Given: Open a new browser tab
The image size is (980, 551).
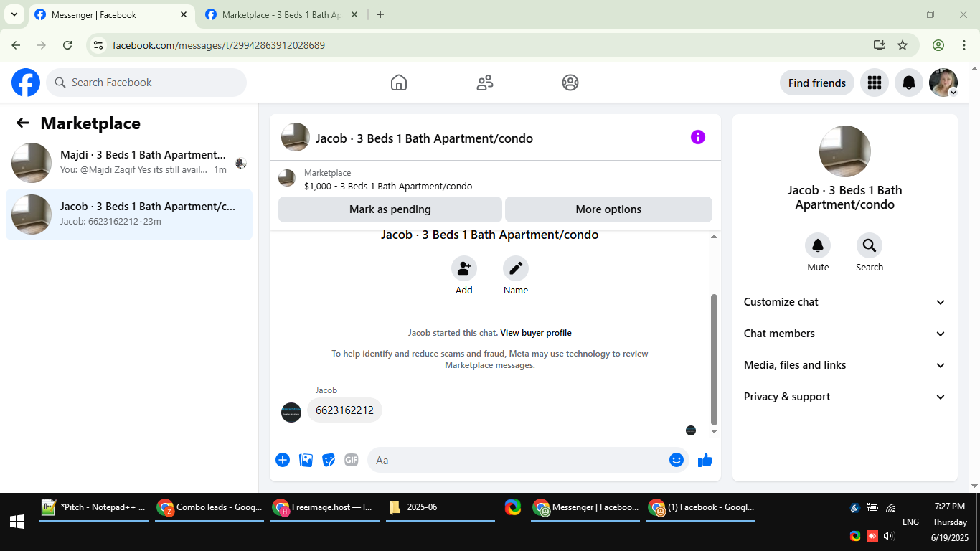Looking at the screenshot, I should [380, 14].
